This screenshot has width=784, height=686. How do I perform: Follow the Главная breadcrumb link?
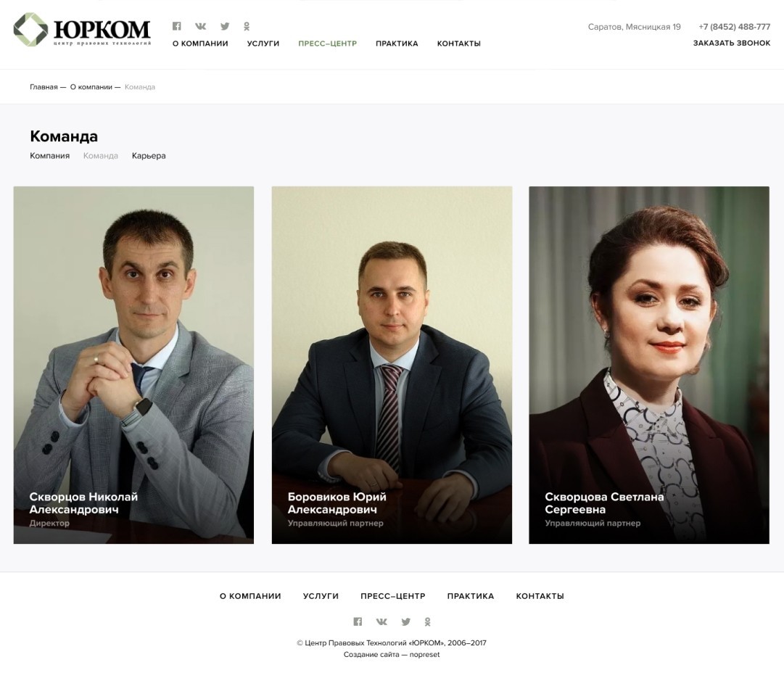(44, 87)
